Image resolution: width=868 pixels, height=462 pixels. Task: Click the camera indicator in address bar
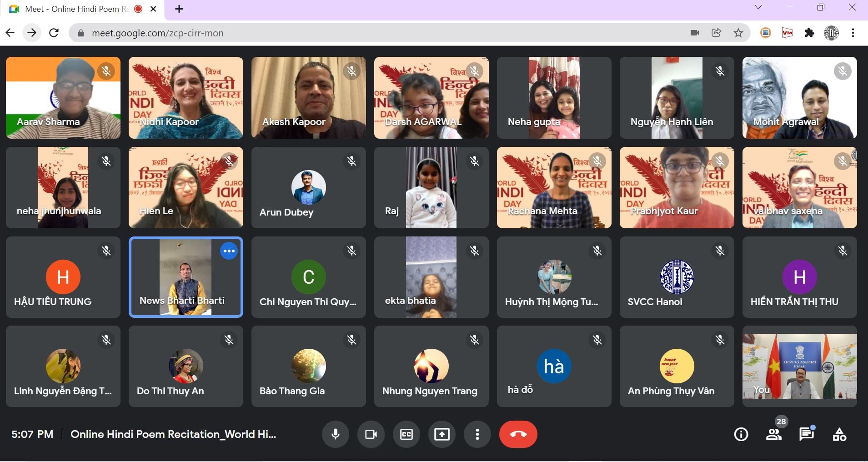[x=694, y=33]
